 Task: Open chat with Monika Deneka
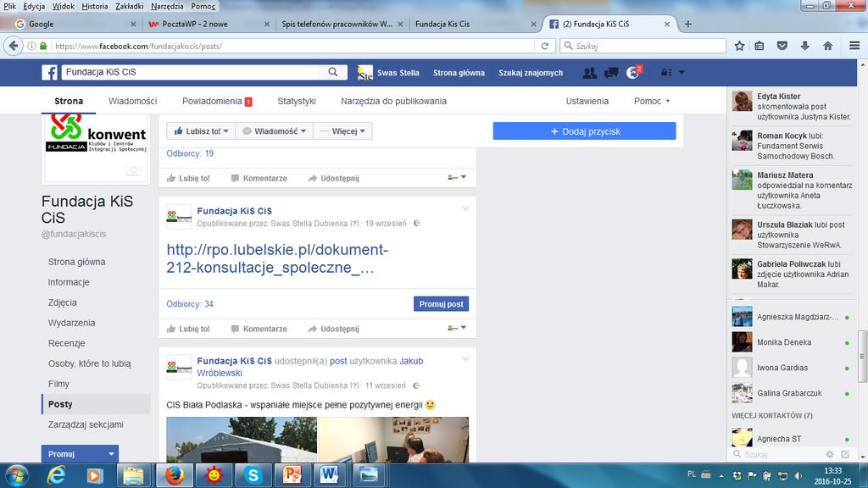pyautogui.click(x=791, y=342)
